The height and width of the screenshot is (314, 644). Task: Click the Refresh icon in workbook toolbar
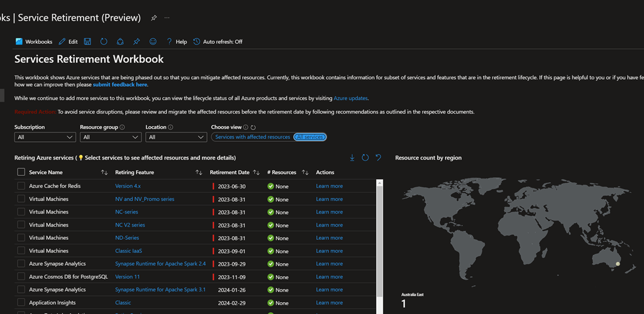[x=104, y=41]
